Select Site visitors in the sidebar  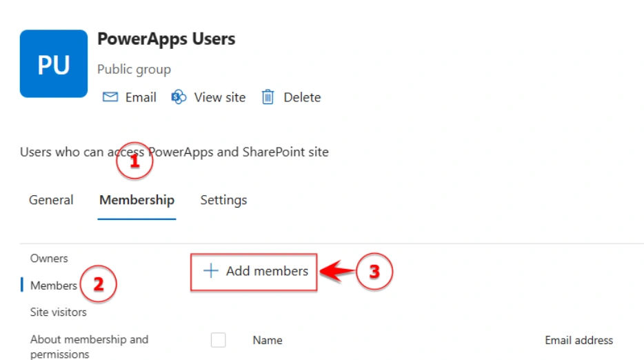tap(59, 312)
